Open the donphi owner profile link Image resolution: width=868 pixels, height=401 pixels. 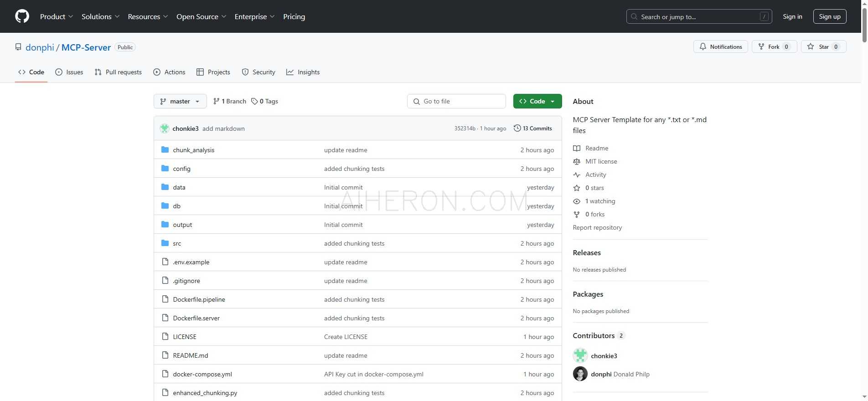click(40, 47)
